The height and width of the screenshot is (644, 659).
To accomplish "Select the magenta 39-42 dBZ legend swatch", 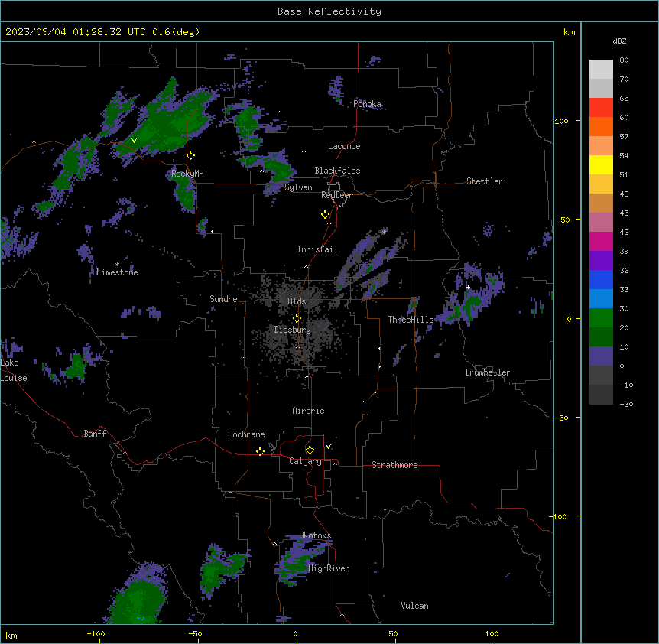I will (601, 241).
